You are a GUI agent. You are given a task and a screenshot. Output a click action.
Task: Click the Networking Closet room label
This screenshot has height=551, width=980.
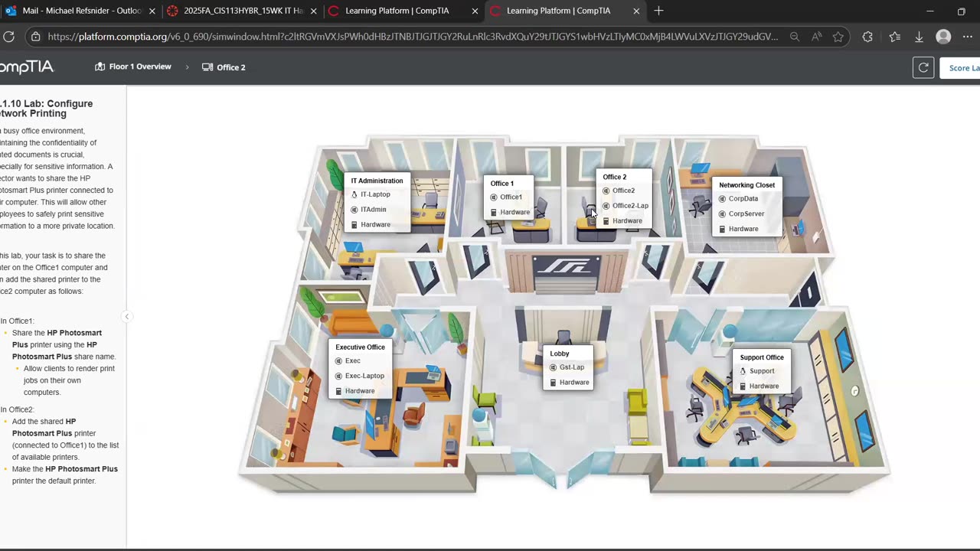click(x=747, y=185)
